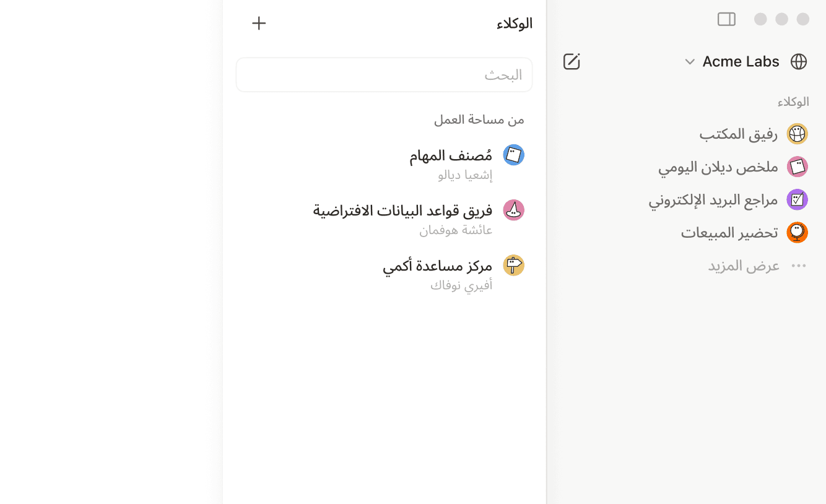Start a new chat using the compose icon
The image size is (826, 504).
pyautogui.click(x=571, y=61)
